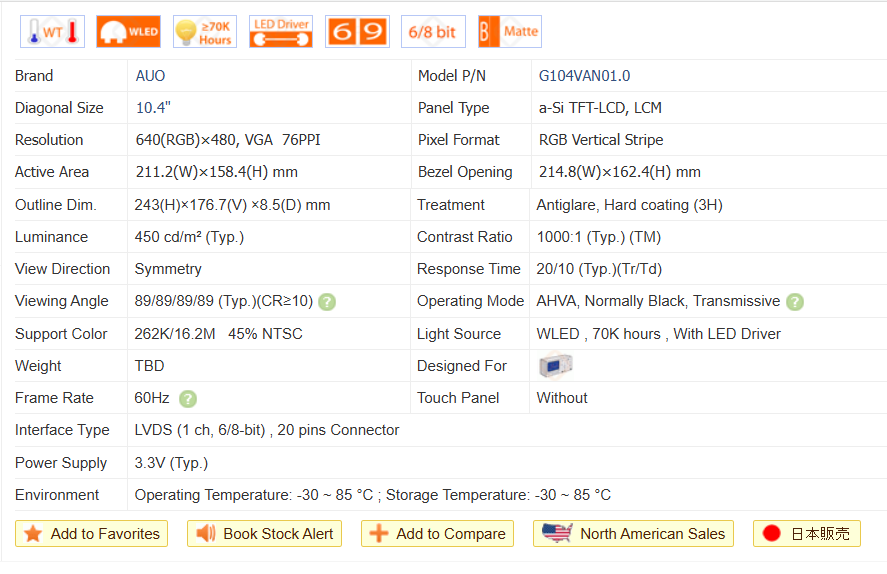
Task: Click the orange WLED backlight icon
Action: point(128,32)
